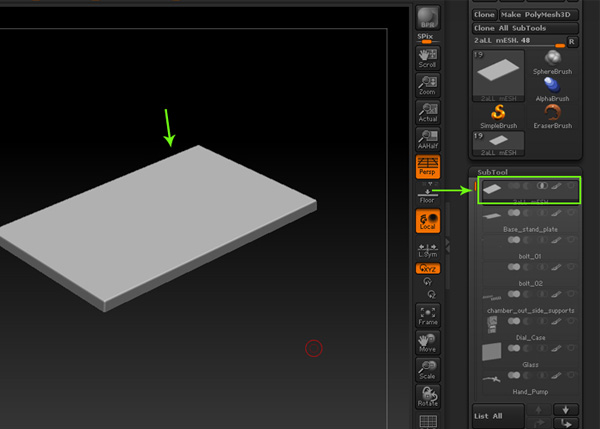The width and height of the screenshot is (600, 429).
Task: Click the BPR render button
Action: click(428, 17)
